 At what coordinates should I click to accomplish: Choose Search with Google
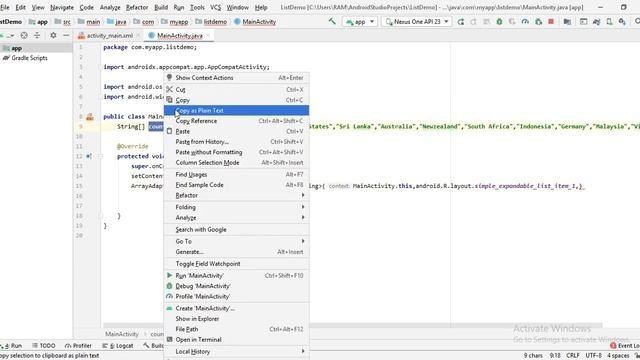236,229
